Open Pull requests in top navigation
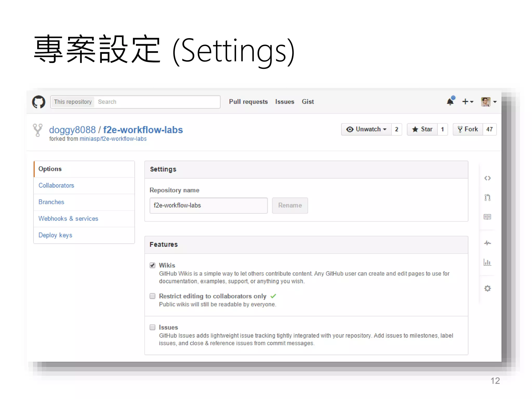 [x=248, y=102]
